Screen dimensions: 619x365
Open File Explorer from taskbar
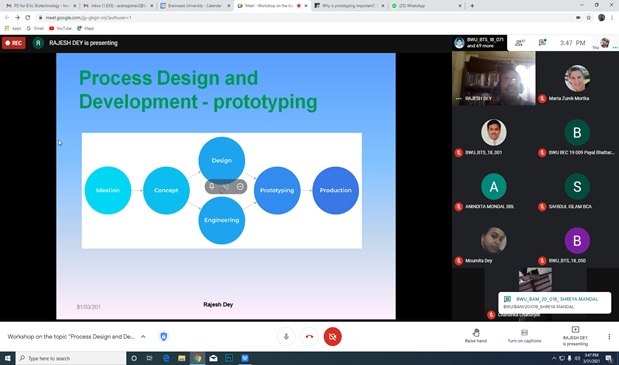click(182, 358)
